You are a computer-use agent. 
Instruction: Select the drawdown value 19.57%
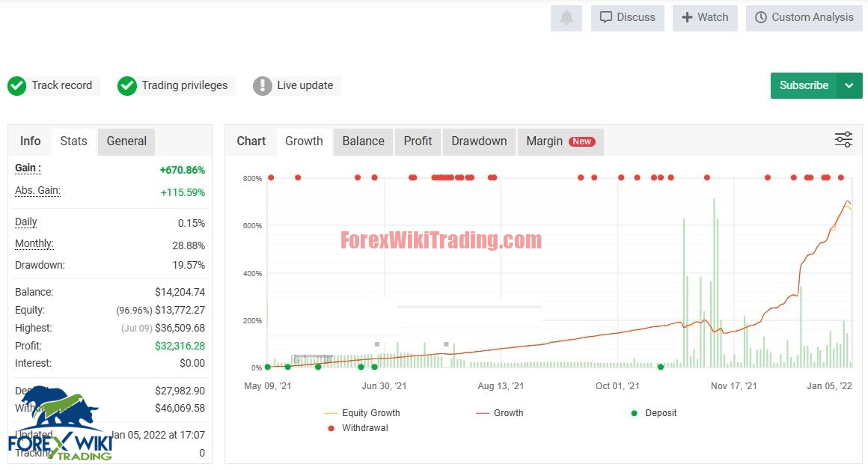coord(189,265)
